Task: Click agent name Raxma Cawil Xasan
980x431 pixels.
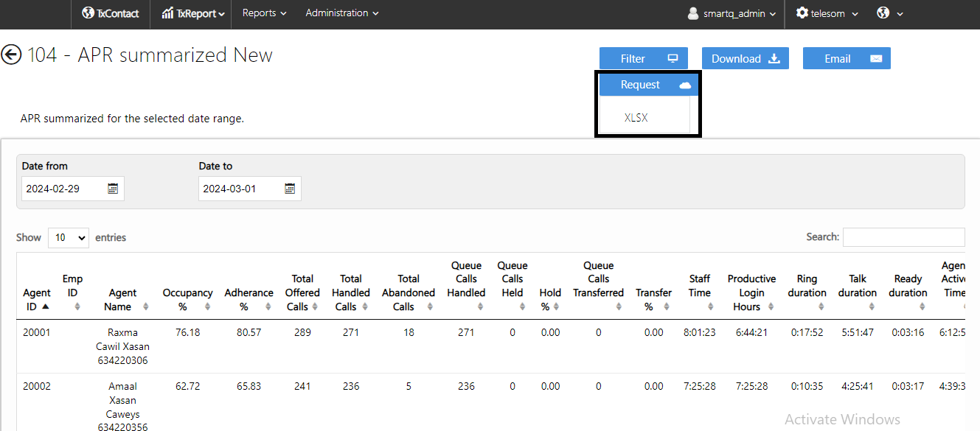Action: click(x=122, y=346)
